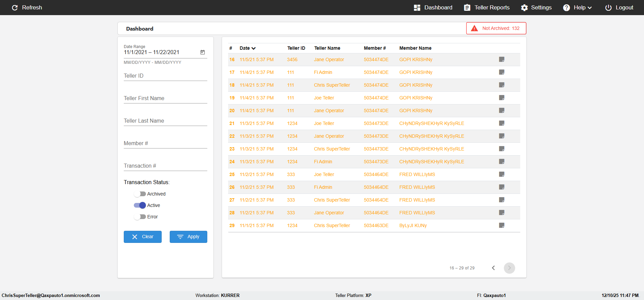Screen dimensions: 644x300
Task: Click FI: Qaxpauto1 in the status bar
Action: click(x=491, y=295)
